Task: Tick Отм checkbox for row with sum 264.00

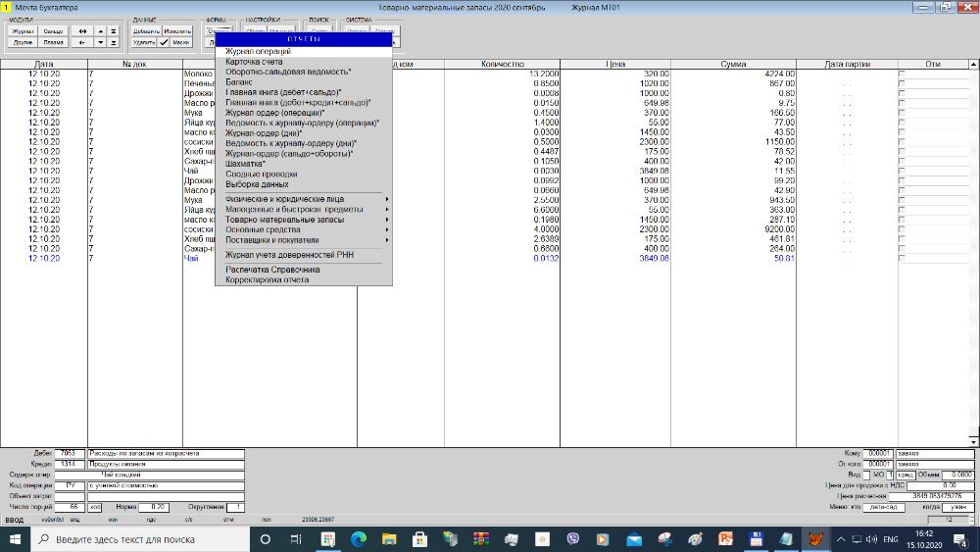Action: point(902,249)
